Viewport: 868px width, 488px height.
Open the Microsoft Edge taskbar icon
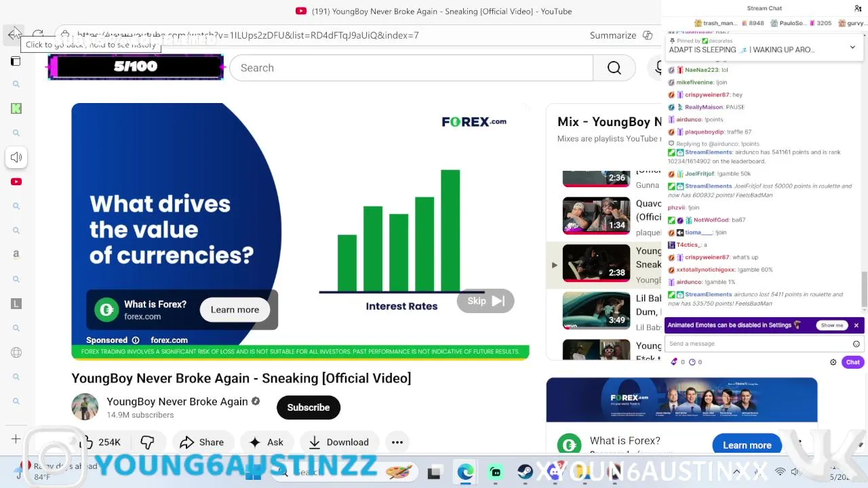(x=465, y=472)
